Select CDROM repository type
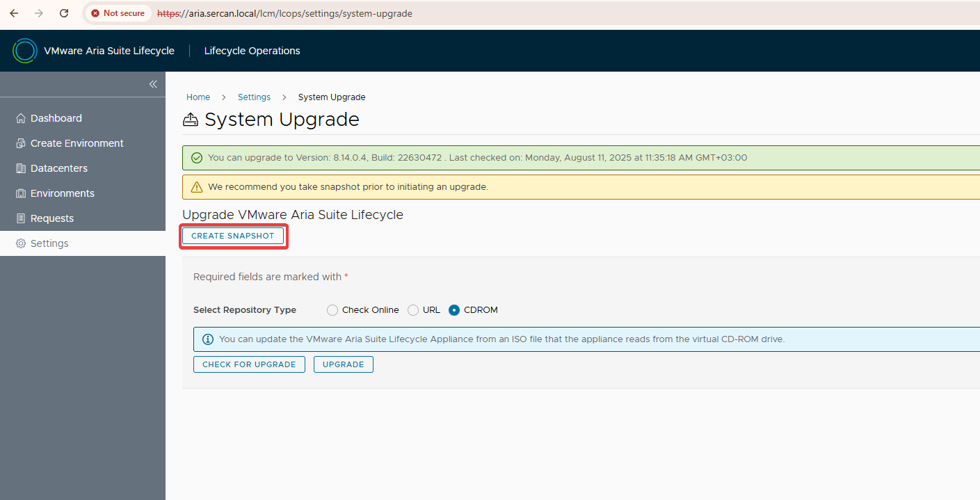 [454, 310]
